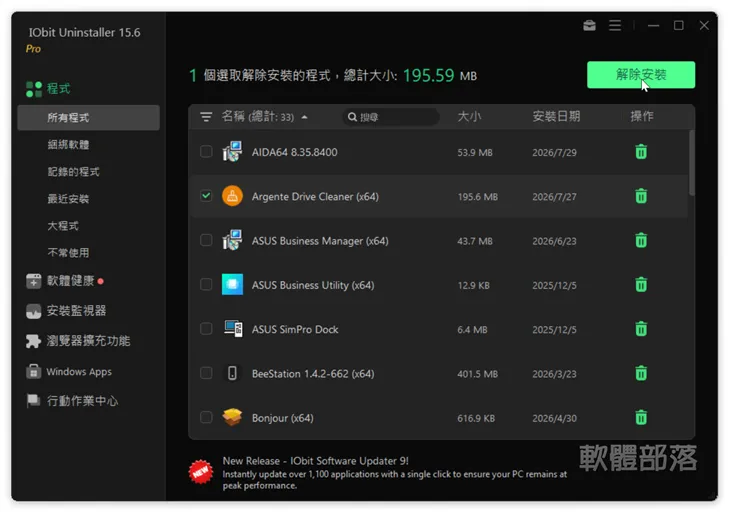Open the toolbox icon in title bar
729x512 pixels.
point(590,26)
